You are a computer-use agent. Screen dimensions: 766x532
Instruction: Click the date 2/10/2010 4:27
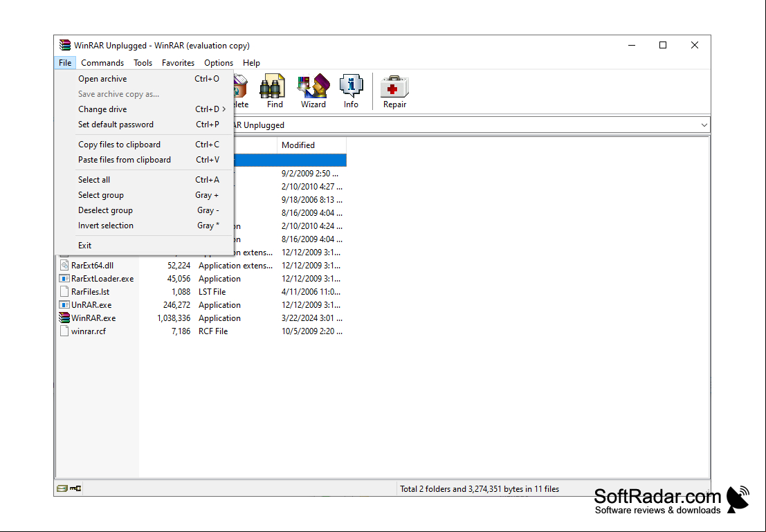tap(312, 187)
